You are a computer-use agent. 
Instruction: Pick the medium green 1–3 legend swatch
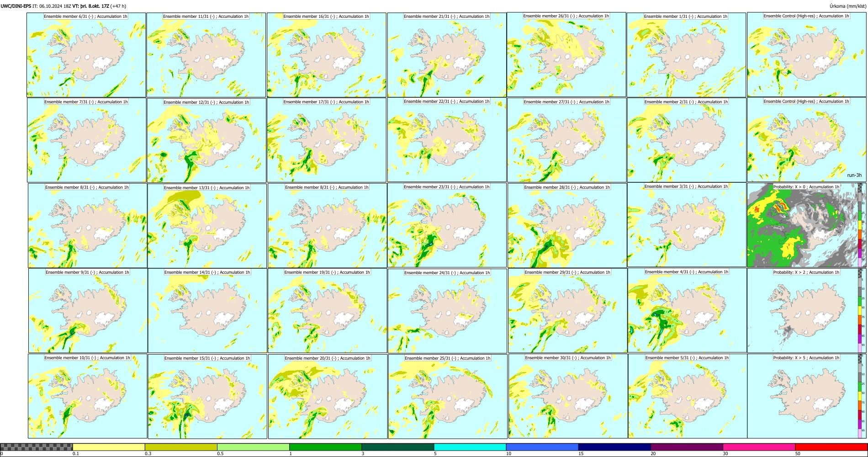click(x=325, y=447)
